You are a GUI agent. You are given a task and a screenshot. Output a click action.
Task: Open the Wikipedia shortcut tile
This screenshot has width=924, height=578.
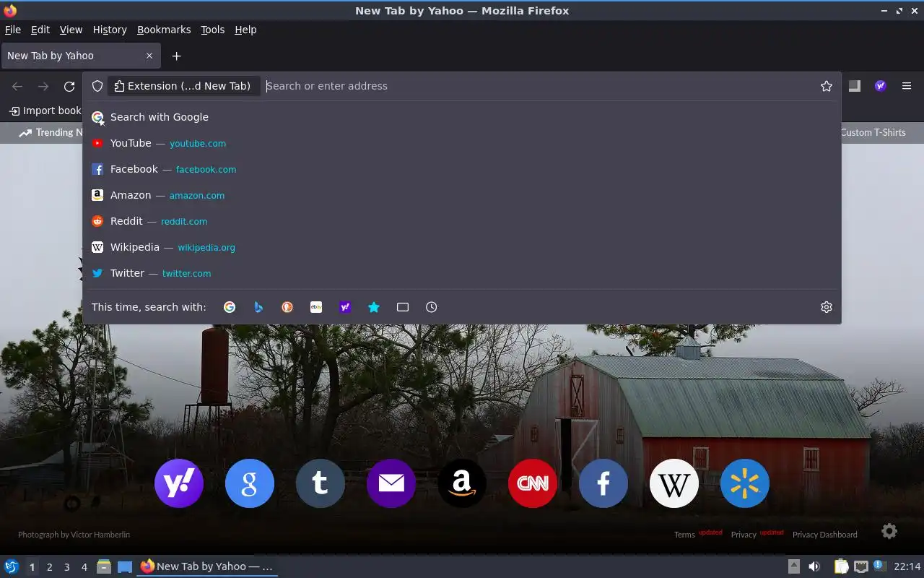[674, 483]
